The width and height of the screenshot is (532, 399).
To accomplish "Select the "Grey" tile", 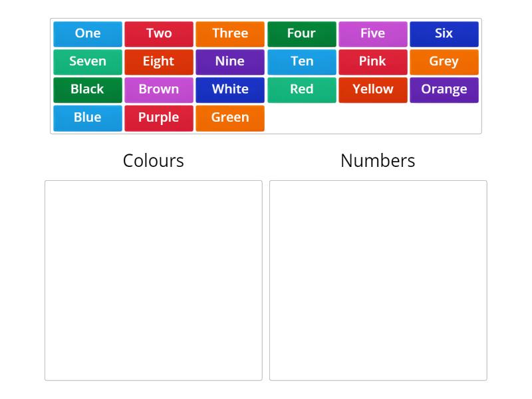I will pyautogui.click(x=444, y=61).
